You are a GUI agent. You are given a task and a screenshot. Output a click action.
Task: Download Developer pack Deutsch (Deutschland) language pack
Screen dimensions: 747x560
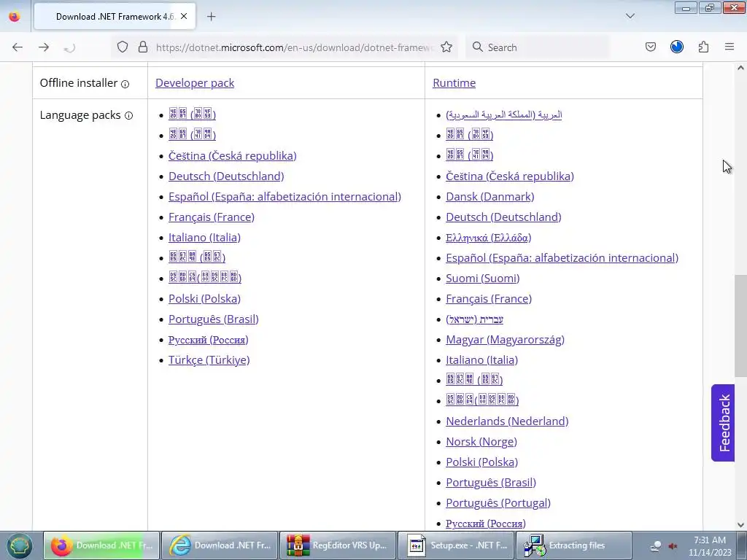(x=226, y=176)
